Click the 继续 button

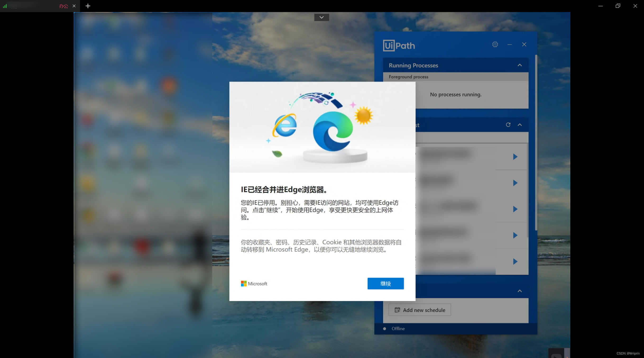coord(385,283)
